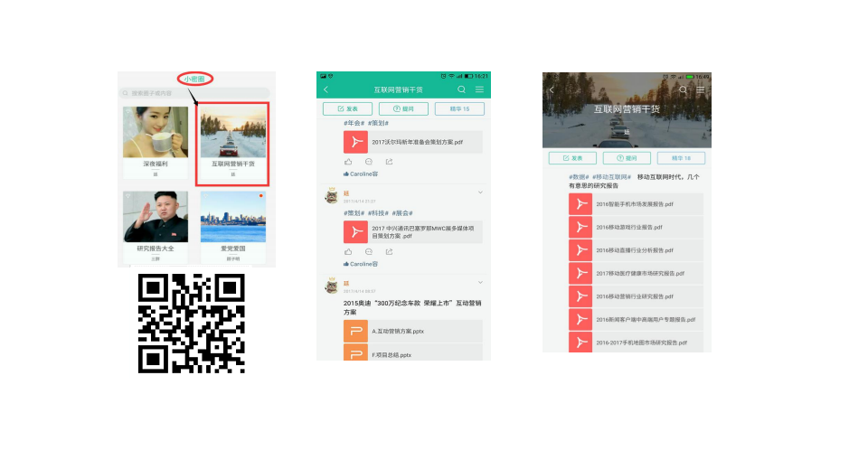Tap the #移动互联网# hashtag
This screenshot has width=868, height=460.
[612, 177]
